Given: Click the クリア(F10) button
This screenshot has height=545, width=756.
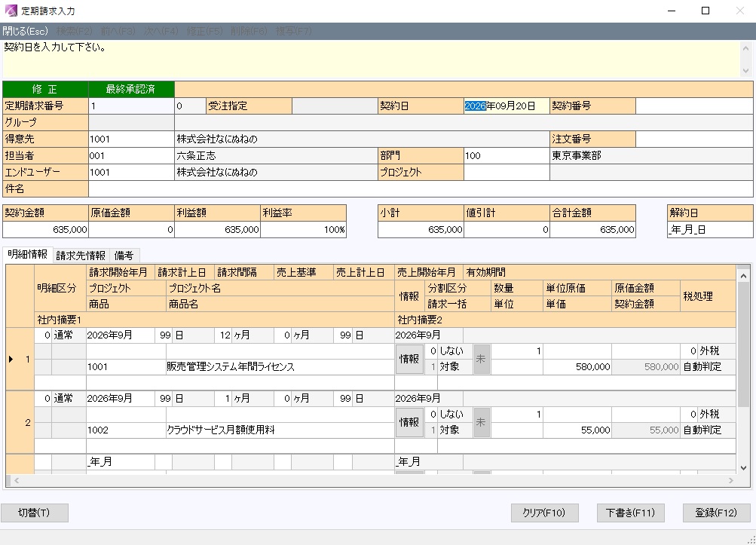Looking at the screenshot, I should pos(544,513).
